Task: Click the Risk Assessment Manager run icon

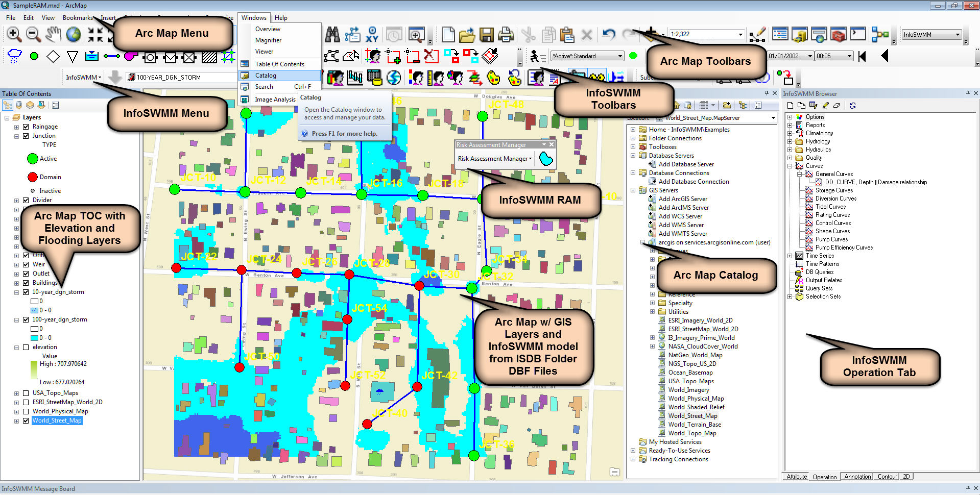Action: (545, 159)
